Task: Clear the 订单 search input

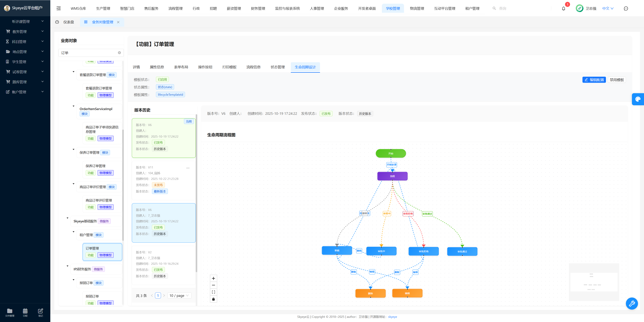Action: 119,53
